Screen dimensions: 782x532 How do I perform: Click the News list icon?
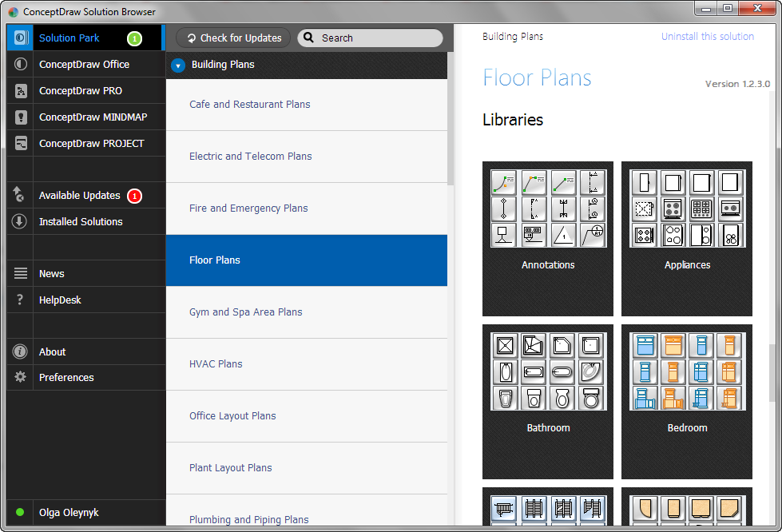click(21, 273)
